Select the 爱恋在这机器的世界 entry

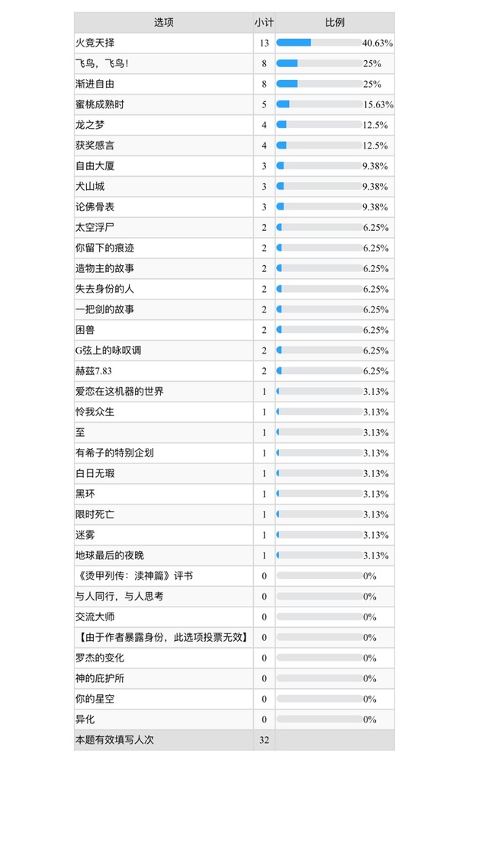[120, 392]
